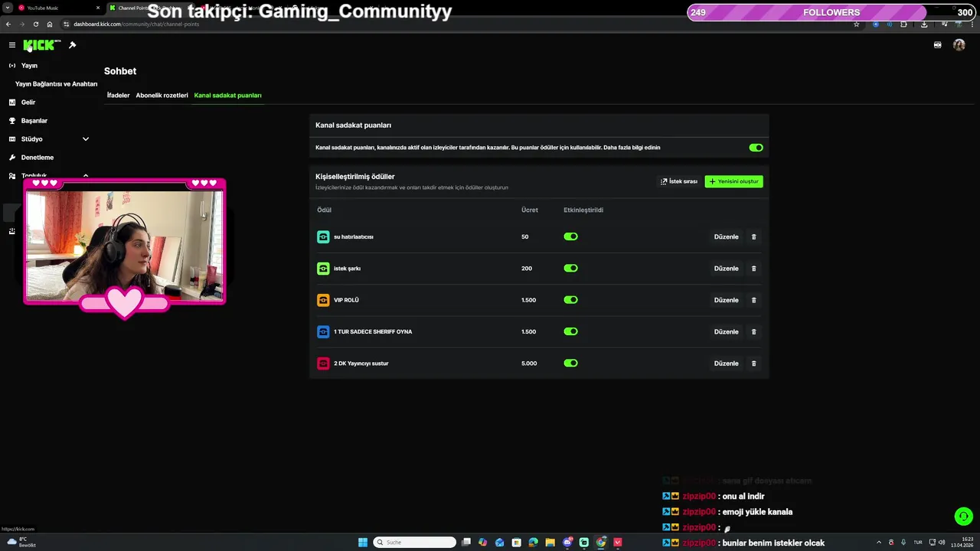Viewport: 980px width, 551px height.
Task: Disable 2 DK Yayıncıyı sustur toggle
Action: (x=570, y=364)
